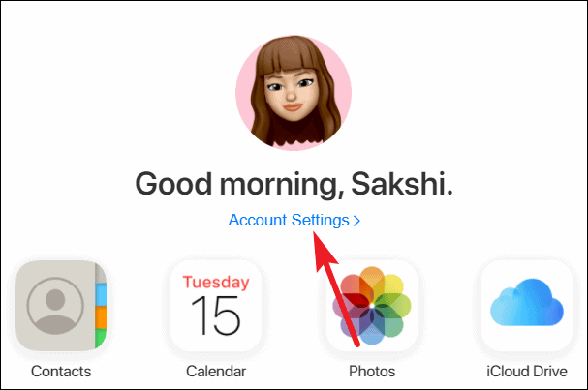
Task: Click the Memoji profile avatar
Action: [x=294, y=93]
